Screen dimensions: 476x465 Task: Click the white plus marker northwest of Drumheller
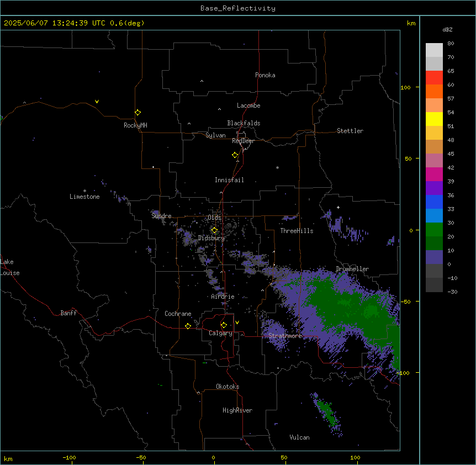pyautogui.click(x=338, y=207)
